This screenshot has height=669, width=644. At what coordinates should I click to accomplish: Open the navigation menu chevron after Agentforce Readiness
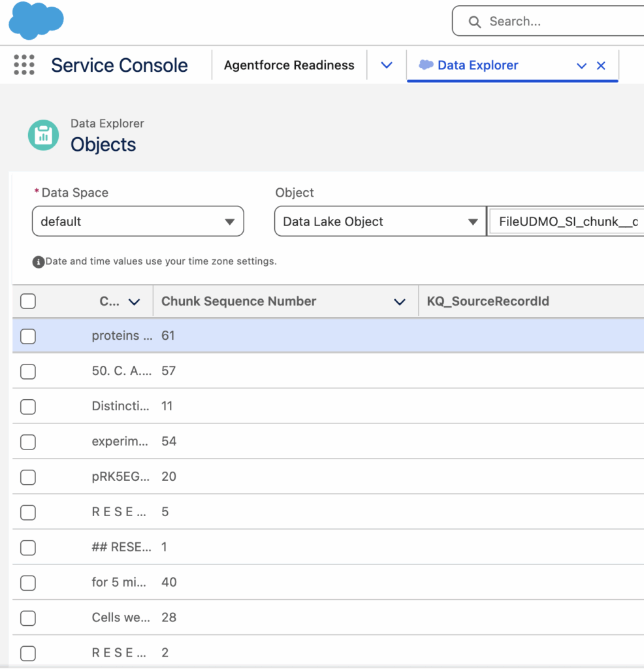coord(387,65)
